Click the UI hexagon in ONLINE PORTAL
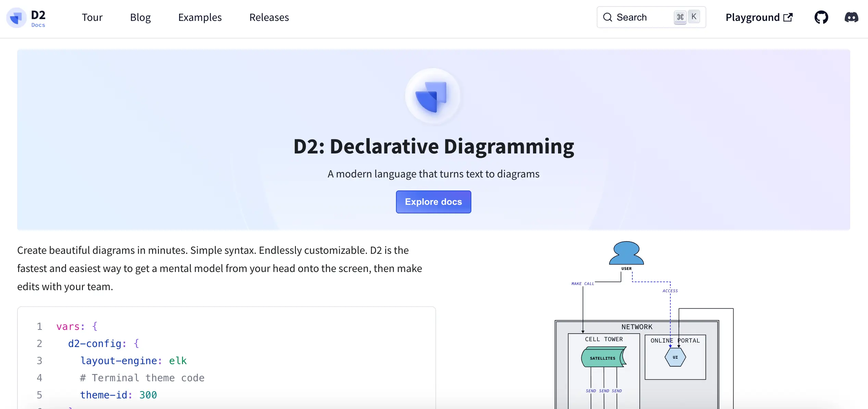This screenshot has width=868, height=409. coord(675,357)
